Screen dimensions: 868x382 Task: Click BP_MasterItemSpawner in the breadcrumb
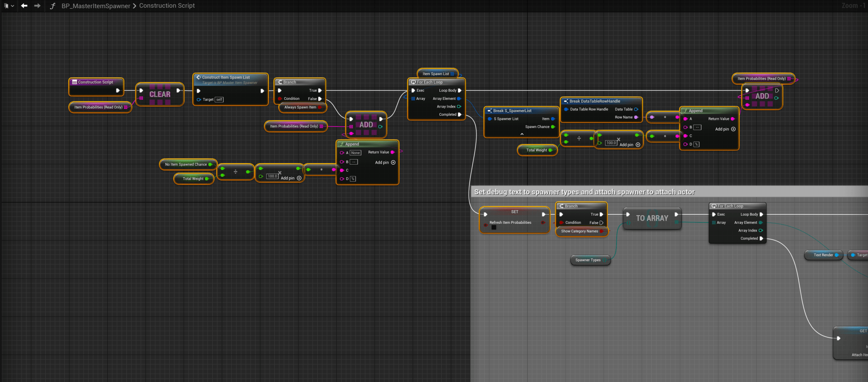[x=95, y=6]
